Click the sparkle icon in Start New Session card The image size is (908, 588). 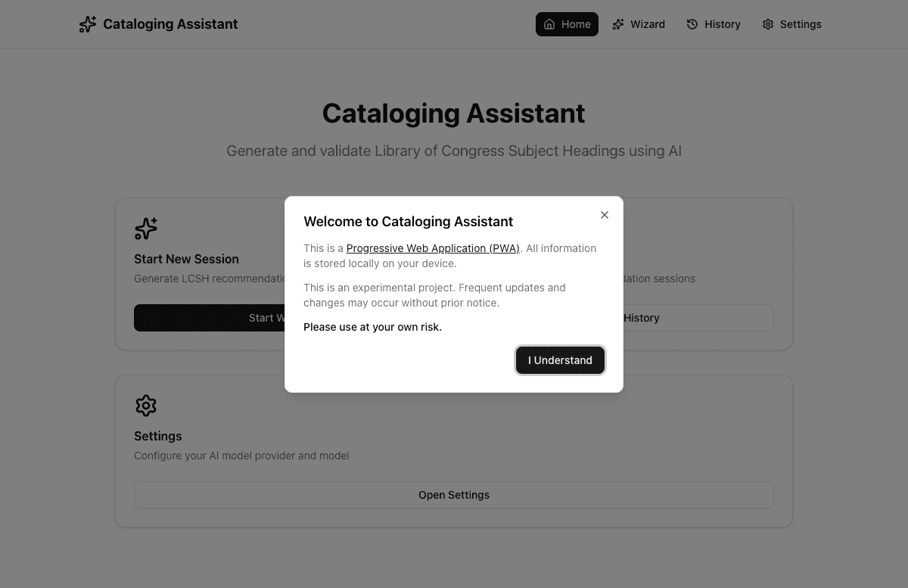146,228
